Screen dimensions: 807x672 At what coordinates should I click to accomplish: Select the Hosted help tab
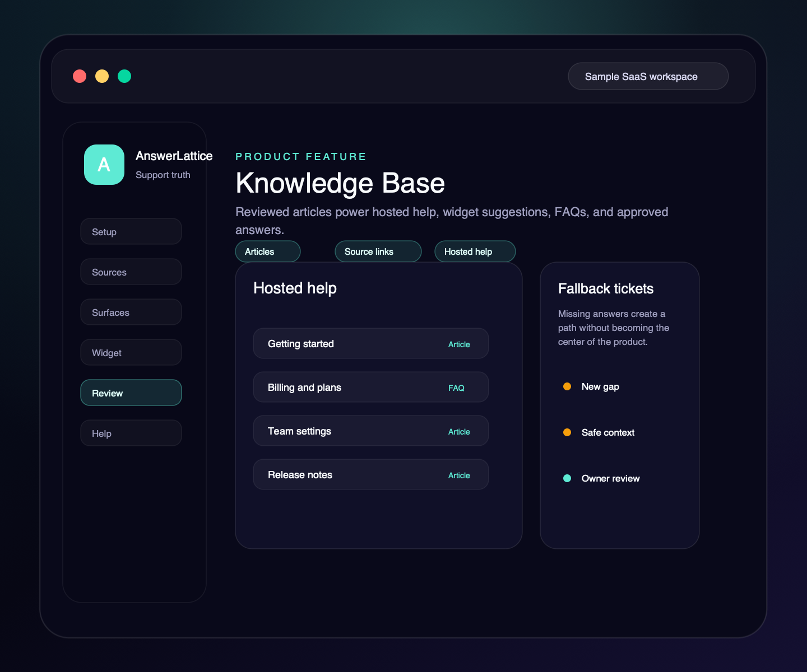coord(475,251)
